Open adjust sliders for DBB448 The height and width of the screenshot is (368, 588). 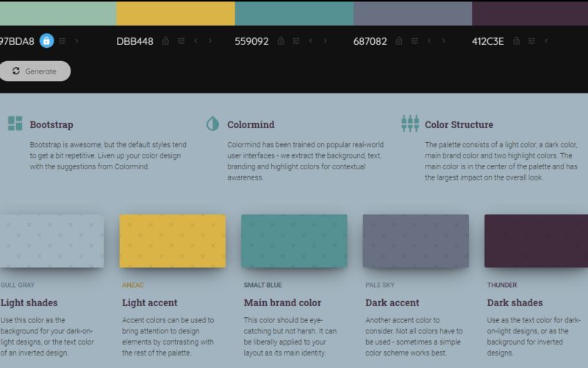(x=181, y=41)
